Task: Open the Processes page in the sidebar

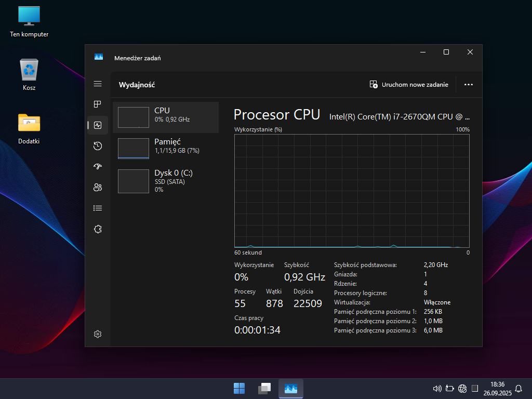Action: pyautogui.click(x=98, y=104)
